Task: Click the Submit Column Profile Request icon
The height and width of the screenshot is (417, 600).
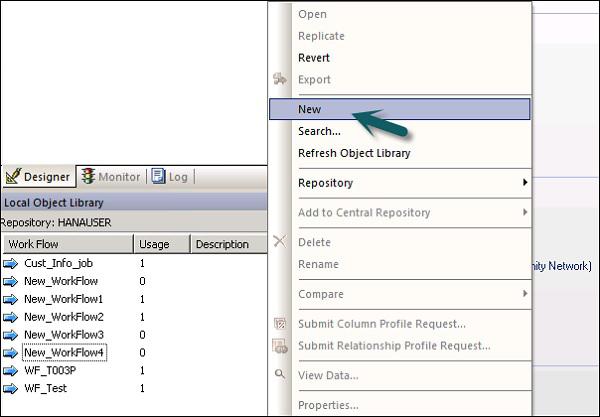Action: click(280, 324)
